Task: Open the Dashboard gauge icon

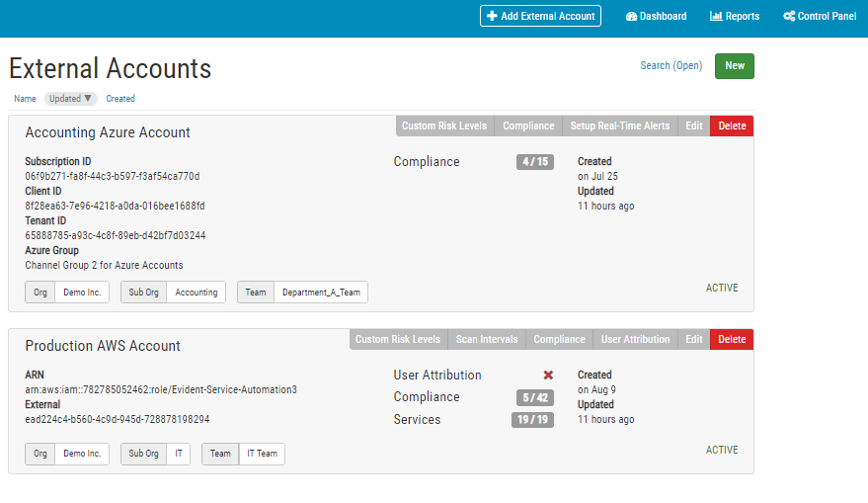Action: coord(631,16)
